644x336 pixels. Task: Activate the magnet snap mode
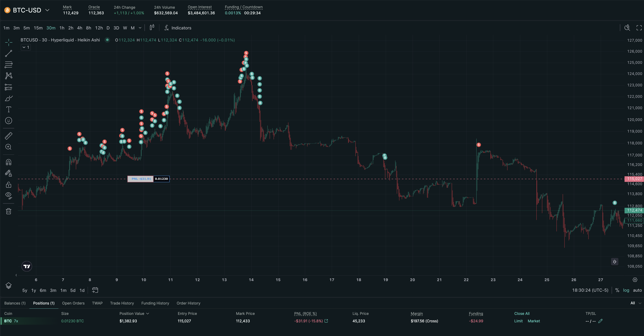[x=8, y=162]
